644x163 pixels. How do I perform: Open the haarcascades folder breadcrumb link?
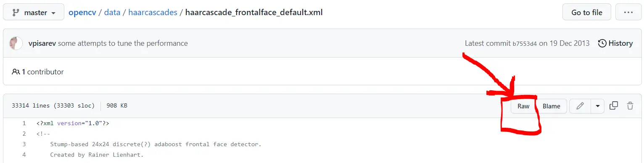click(153, 13)
